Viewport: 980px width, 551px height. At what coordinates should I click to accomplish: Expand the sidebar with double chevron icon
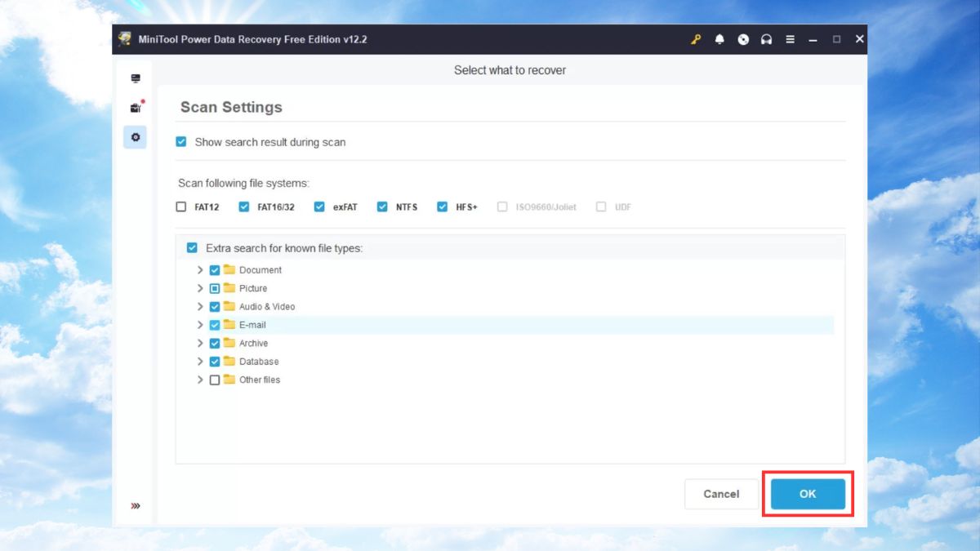(x=136, y=506)
